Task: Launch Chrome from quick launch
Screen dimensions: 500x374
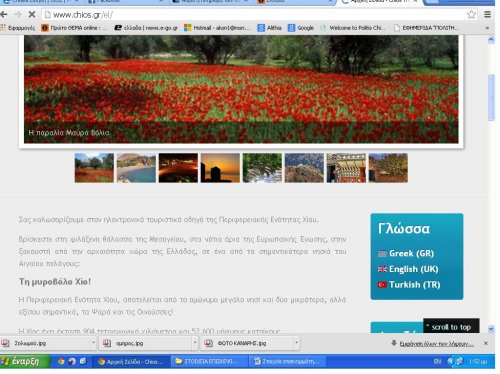Action: pyautogui.click(x=61, y=361)
